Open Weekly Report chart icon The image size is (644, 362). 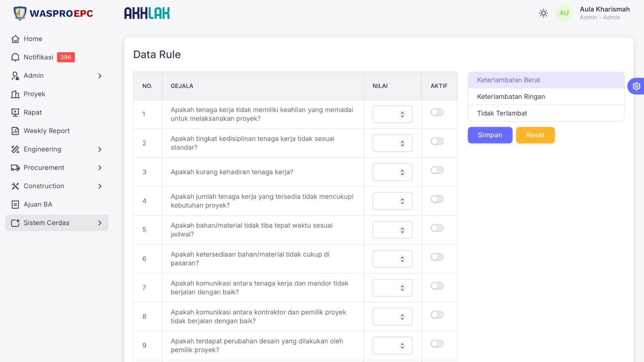coord(15,131)
